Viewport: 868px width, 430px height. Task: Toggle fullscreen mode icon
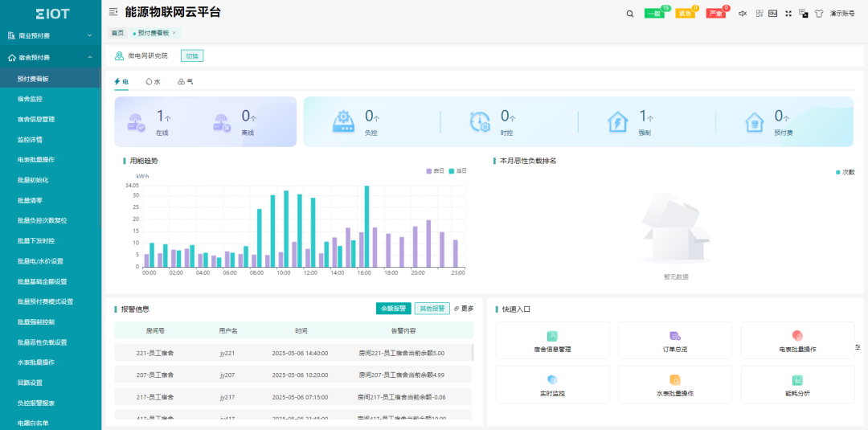pyautogui.click(x=788, y=14)
